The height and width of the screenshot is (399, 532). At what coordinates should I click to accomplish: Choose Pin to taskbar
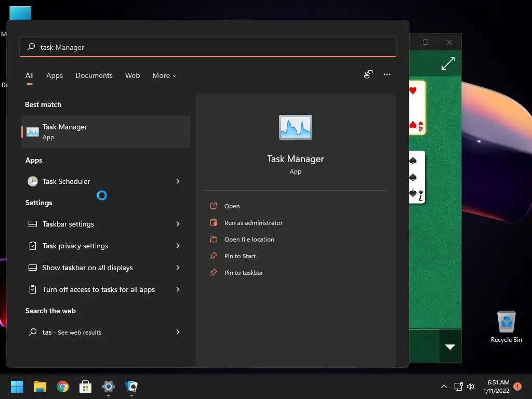(244, 273)
